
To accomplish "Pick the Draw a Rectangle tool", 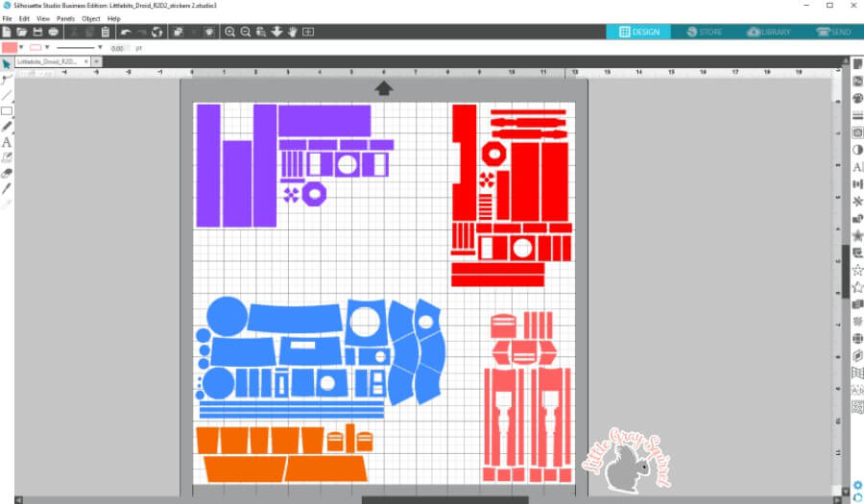I will click(x=7, y=110).
